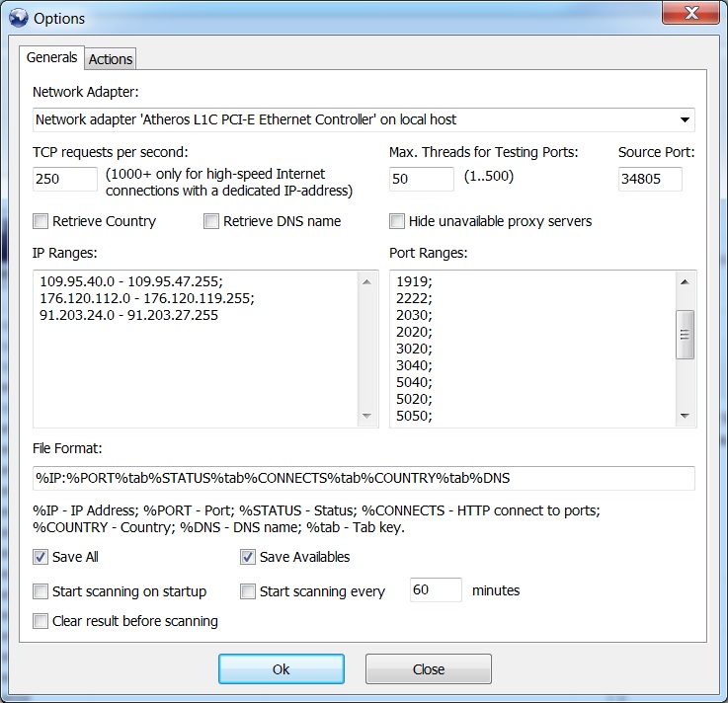Click the scanning interval minutes field

[x=436, y=589]
